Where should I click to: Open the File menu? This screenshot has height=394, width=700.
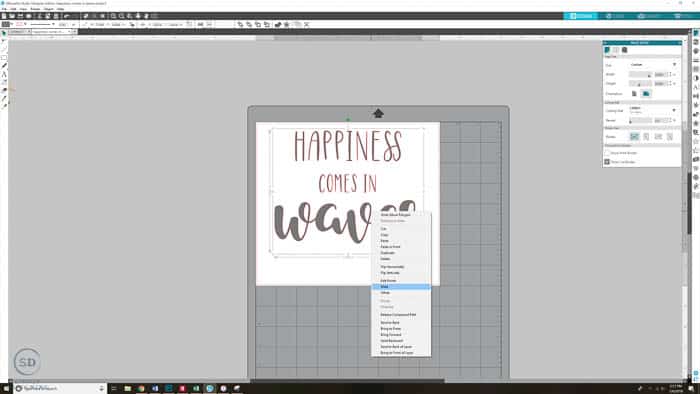4,9
